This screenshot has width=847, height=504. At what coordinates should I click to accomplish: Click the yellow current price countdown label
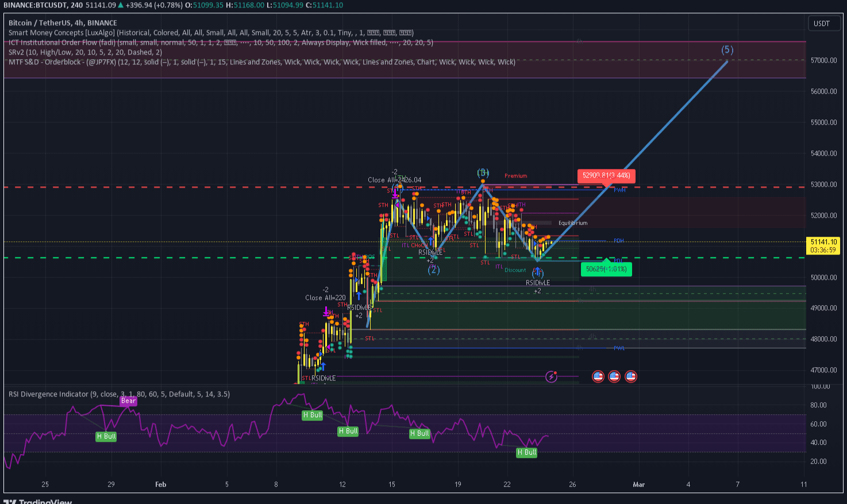(822, 245)
